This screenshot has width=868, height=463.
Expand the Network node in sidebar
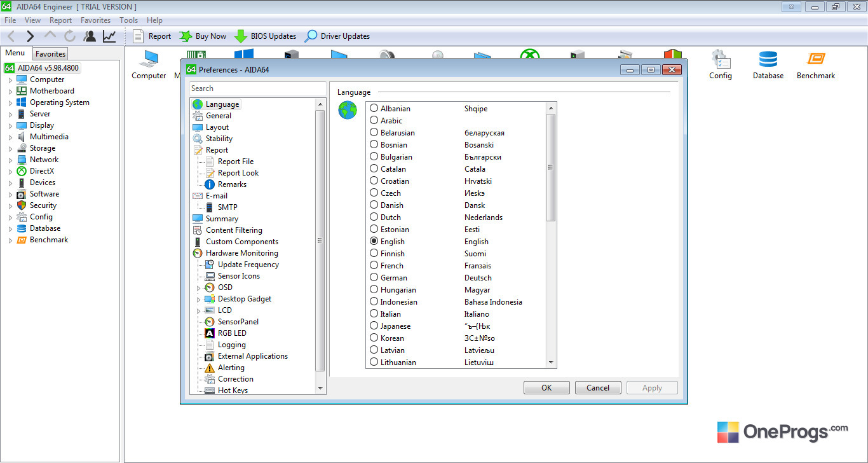[10, 160]
